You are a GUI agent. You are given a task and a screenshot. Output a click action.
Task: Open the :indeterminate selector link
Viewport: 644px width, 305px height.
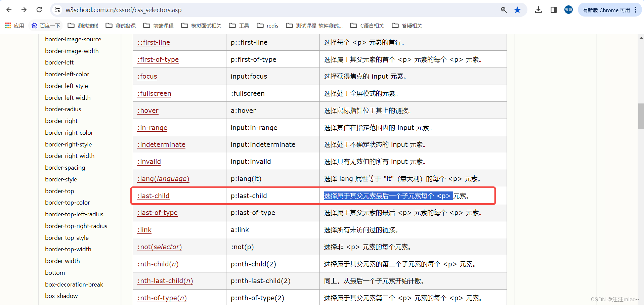tap(161, 144)
